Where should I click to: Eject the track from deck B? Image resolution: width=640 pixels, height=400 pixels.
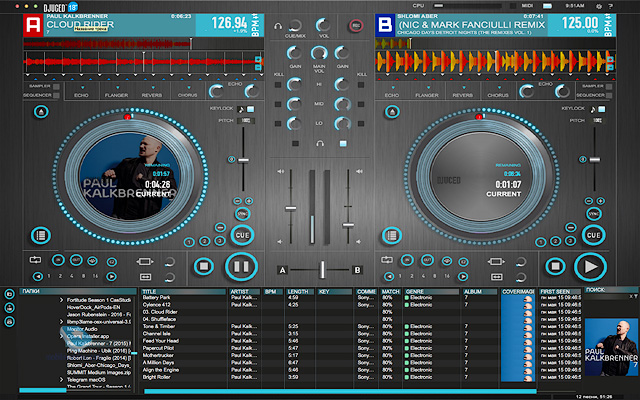[392, 111]
